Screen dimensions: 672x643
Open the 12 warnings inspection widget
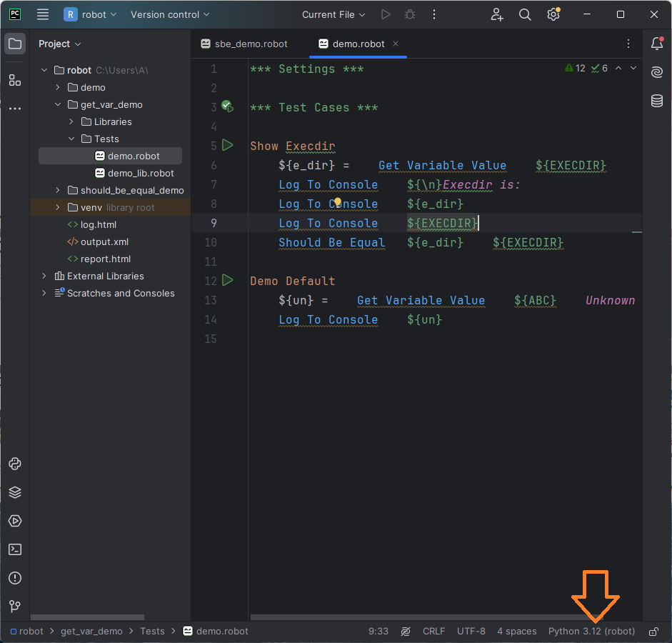(575, 68)
